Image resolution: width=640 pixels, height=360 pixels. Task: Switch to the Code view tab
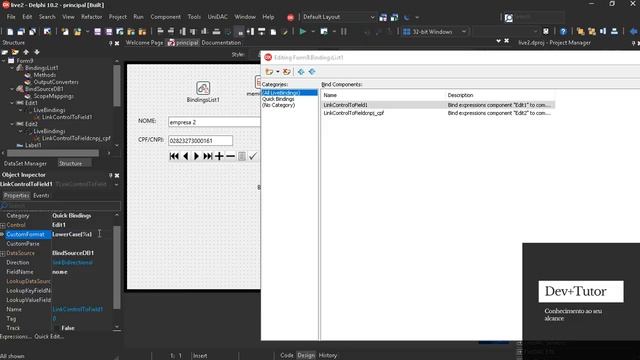(287, 355)
